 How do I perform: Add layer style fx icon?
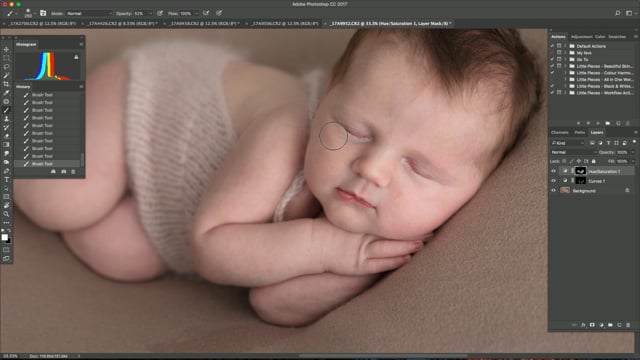click(x=583, y=325)
